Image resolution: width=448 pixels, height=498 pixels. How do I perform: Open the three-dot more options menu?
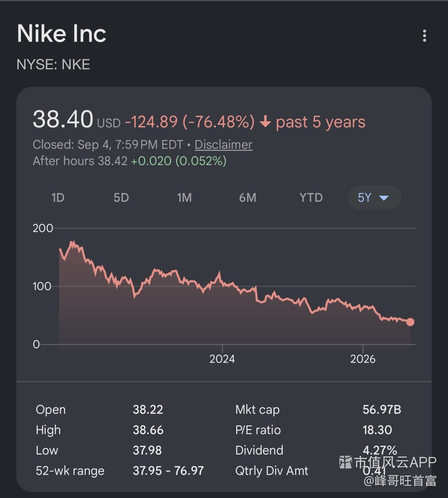click(424, 36)
